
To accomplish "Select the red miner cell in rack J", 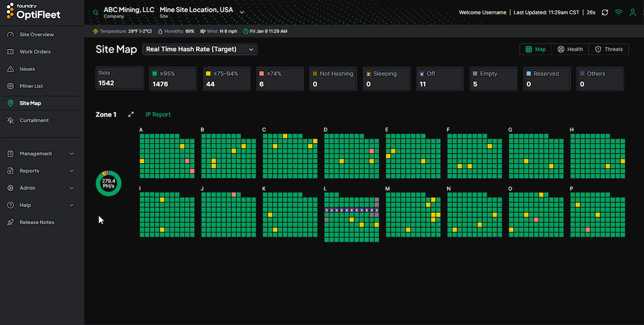I will click(234, 194).
